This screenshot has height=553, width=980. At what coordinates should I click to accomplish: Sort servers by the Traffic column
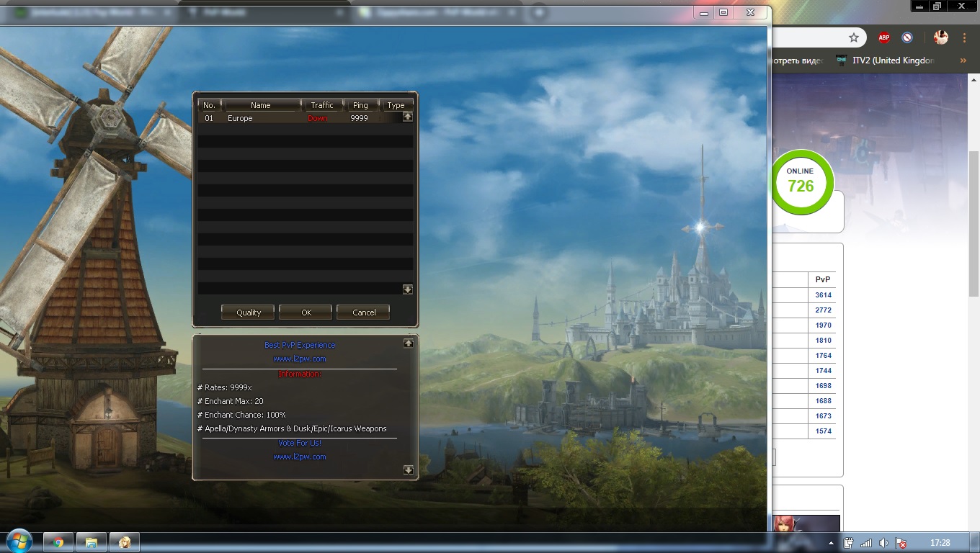click(x=322, y=105)
